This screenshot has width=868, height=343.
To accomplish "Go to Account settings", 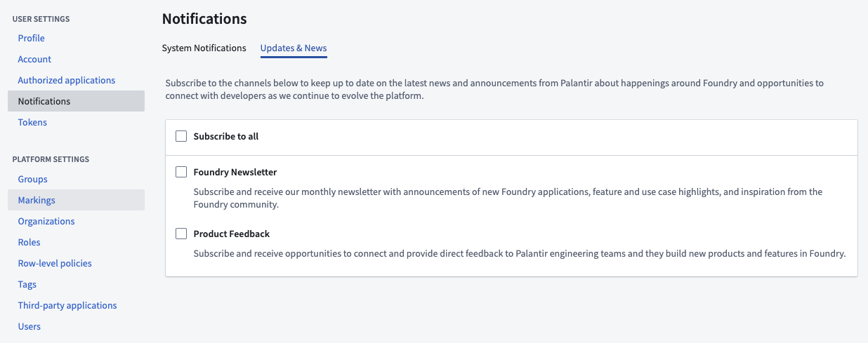I will click(35, 59).
